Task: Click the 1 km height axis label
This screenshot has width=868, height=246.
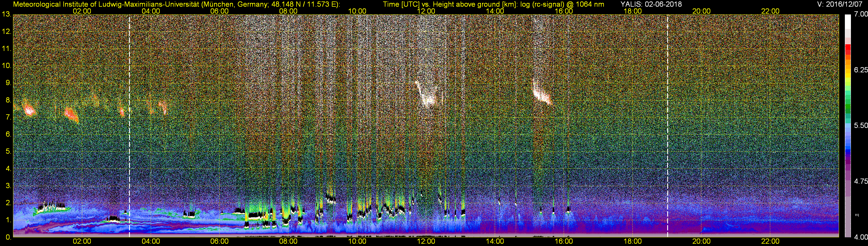Action: pos(8,220)
